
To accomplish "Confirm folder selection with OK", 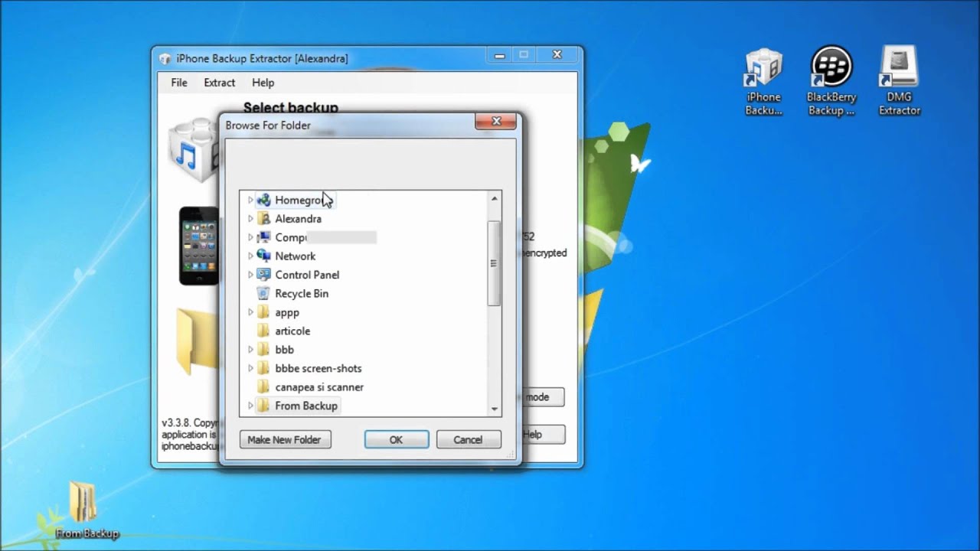I will (396, 440).
